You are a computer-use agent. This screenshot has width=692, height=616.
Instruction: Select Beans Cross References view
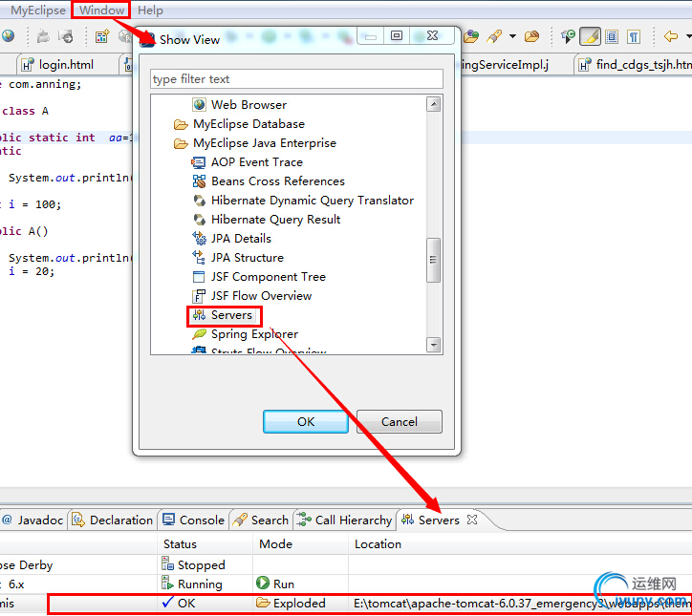[278, 181]
